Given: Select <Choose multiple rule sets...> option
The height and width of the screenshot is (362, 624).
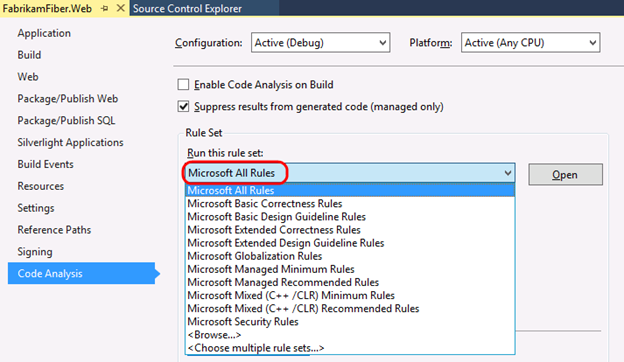Looking at the screenshot, I should (350, 348).
